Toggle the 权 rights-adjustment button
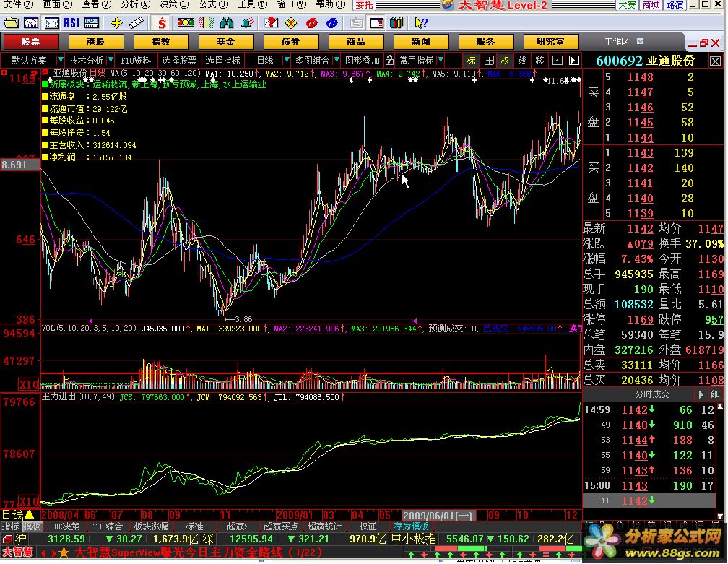The image size is (728, 564). [x=505, y=61]
